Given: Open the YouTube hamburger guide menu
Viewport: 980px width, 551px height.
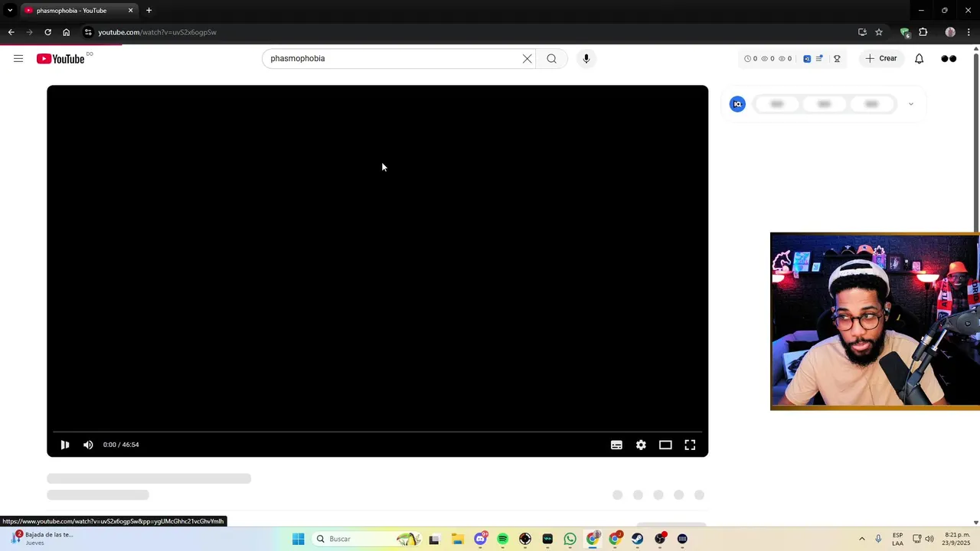Looking at the screenshot, I should pos(18,59).
